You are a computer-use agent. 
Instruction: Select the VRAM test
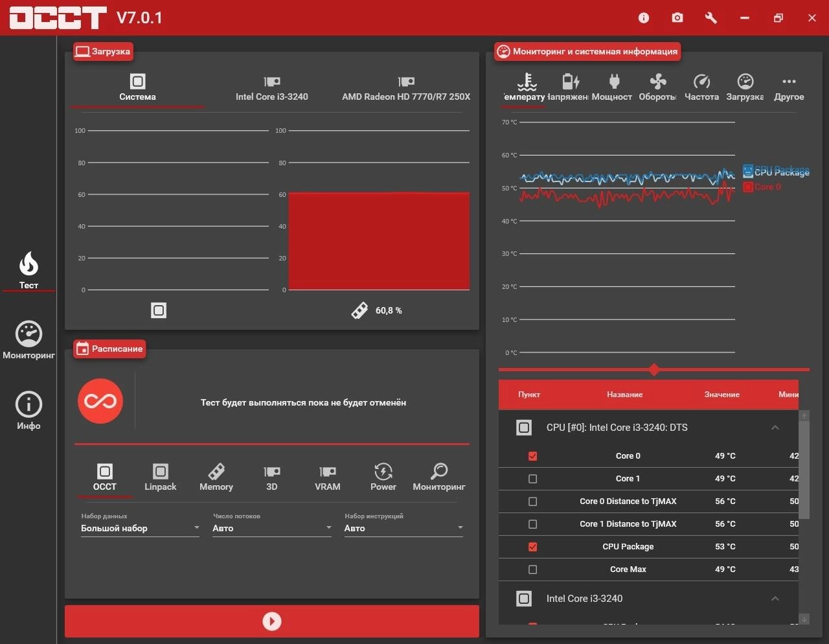(328, 477)
